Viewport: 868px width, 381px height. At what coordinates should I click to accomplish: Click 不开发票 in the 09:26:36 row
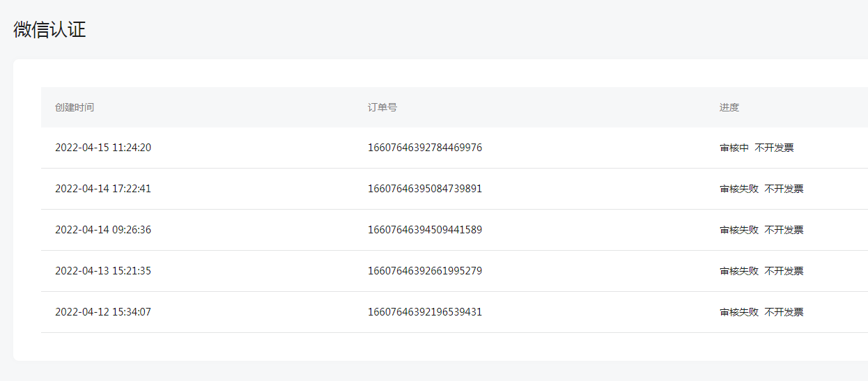pyautogui.click(x=784, y=230)
